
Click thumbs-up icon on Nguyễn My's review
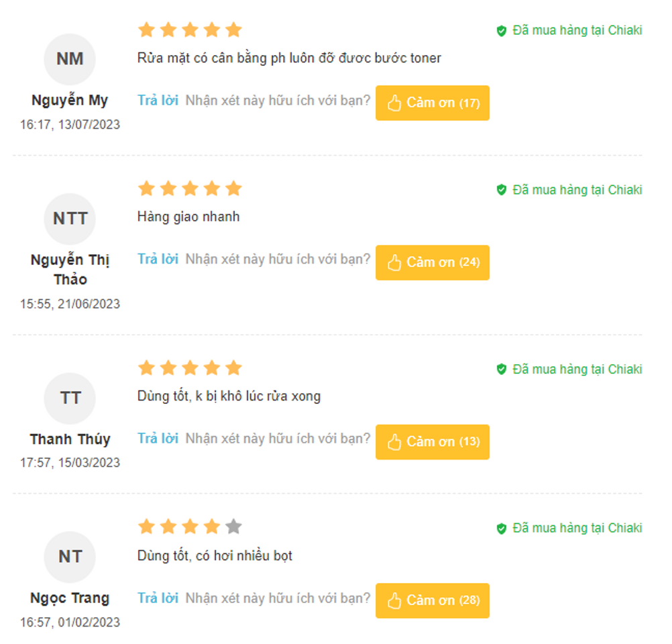(x=394, y=103)
